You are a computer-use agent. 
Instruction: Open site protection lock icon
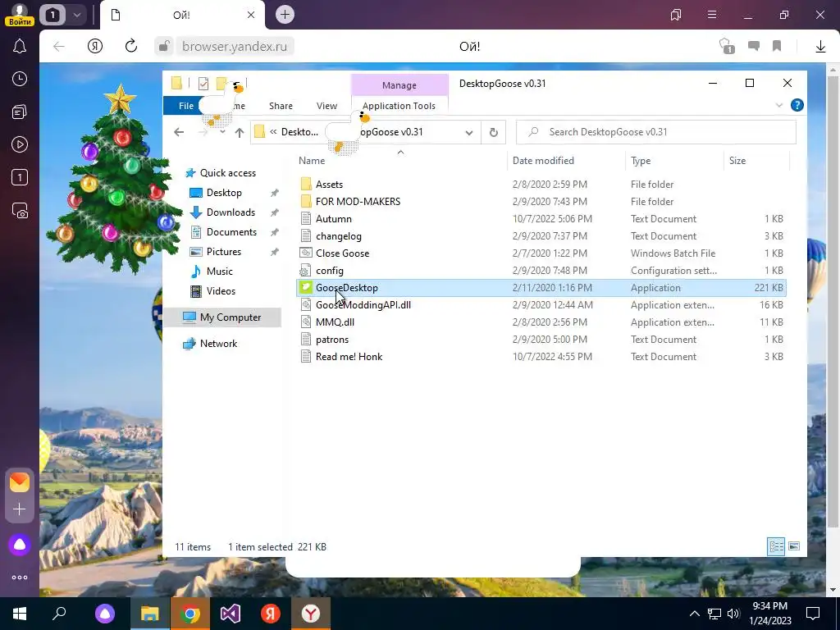pos(164,47)
